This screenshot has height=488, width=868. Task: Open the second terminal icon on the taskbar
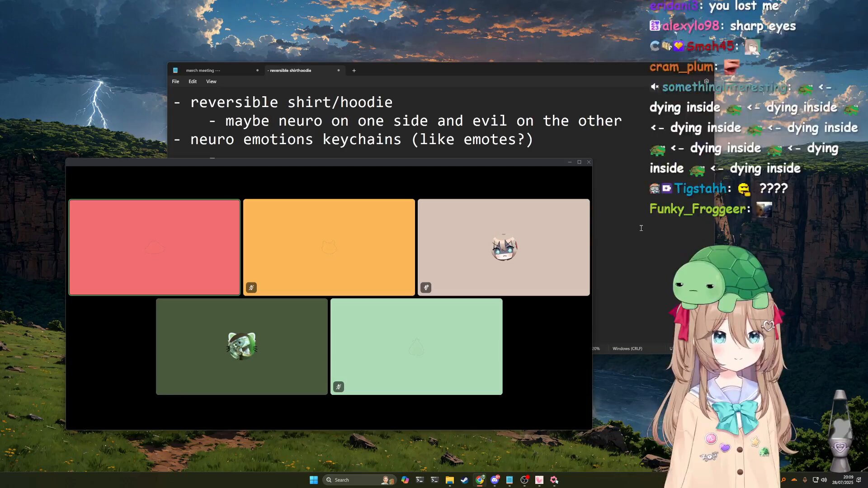434,480
